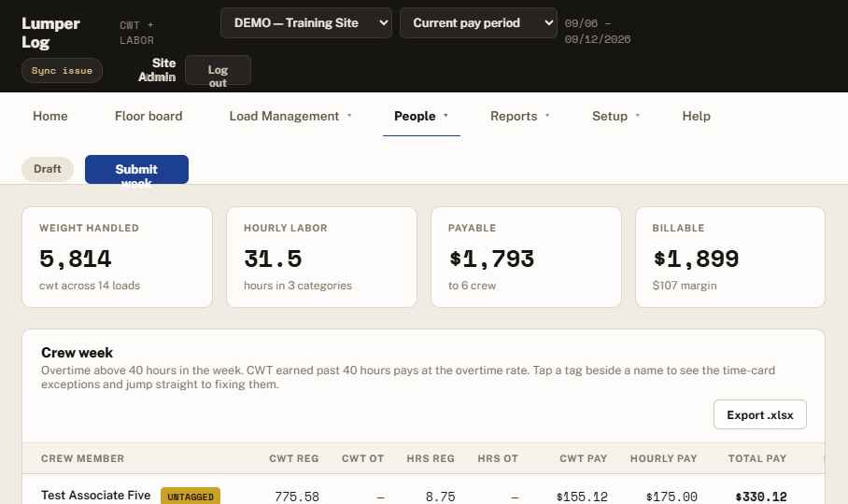Click the Log out button
848x504 pixels.
coord(218,70)
